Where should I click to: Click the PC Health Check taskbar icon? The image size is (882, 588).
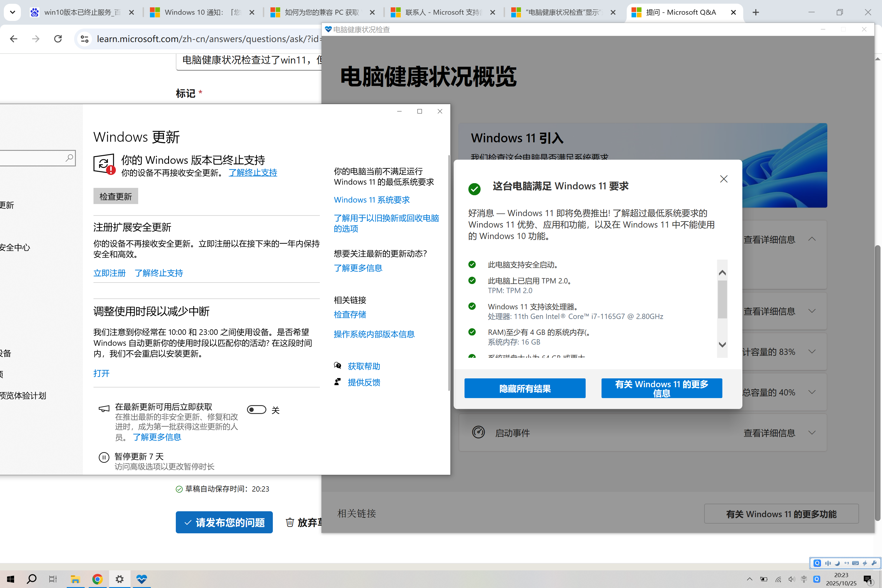(x=141, y=579)
